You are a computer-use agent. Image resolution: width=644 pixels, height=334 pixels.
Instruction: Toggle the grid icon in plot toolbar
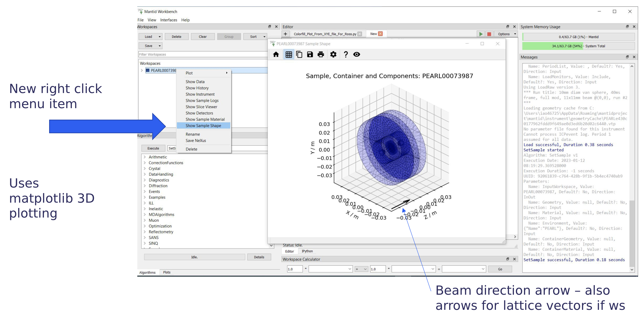point(289,54)
